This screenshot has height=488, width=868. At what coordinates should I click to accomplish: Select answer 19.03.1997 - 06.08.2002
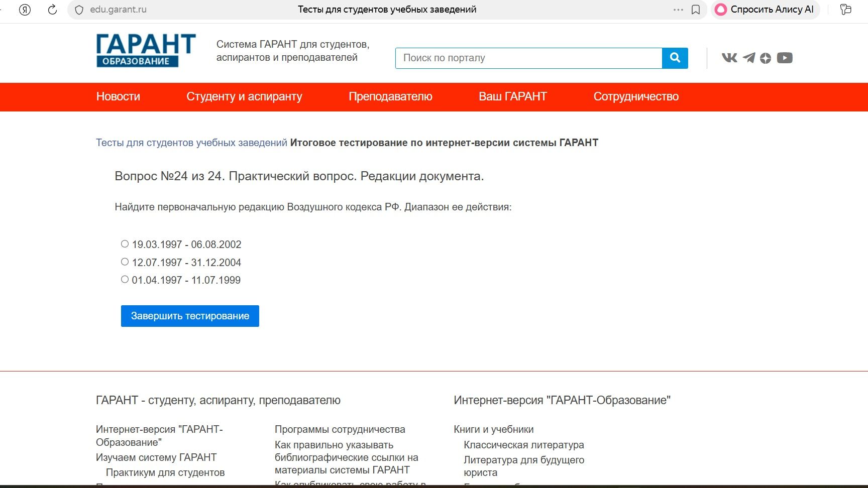point(125,244)
